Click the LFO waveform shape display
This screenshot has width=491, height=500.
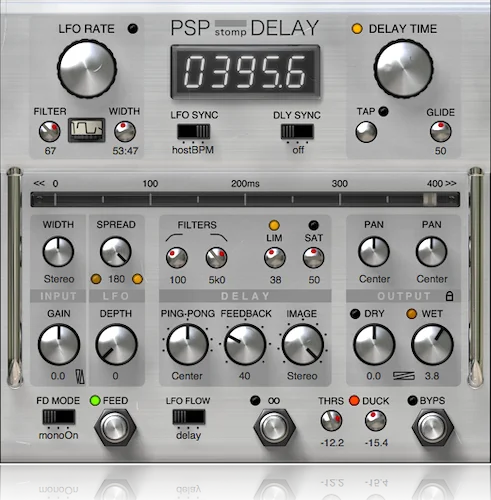[87, 130]
